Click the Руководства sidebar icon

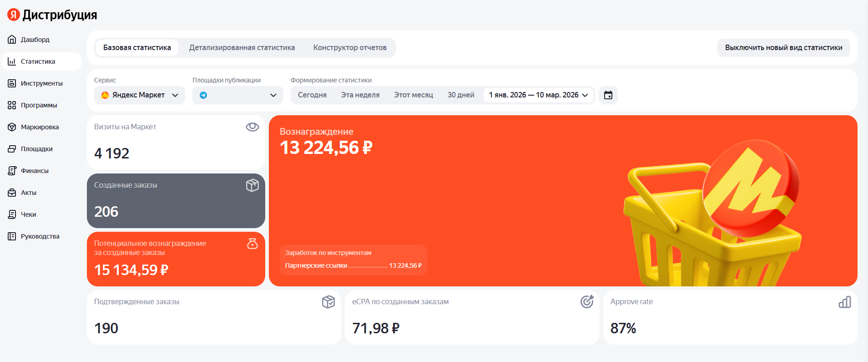pos(12,236)
